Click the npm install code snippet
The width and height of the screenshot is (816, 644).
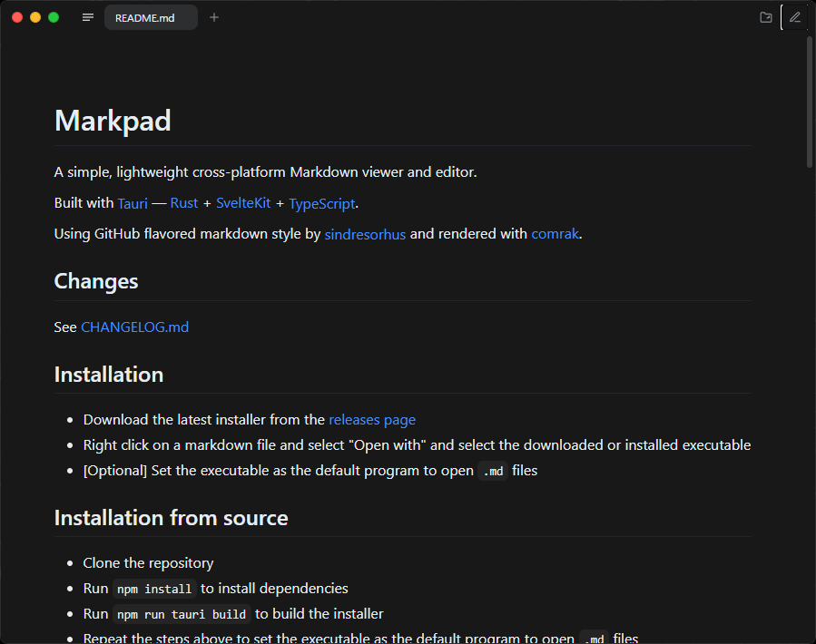(x=154, y=589)
